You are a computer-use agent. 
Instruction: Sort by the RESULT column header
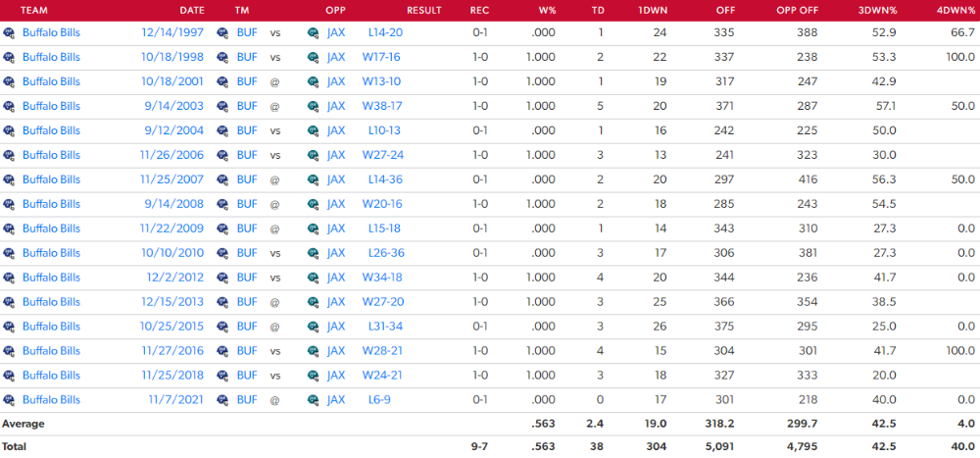click(423, 11)
